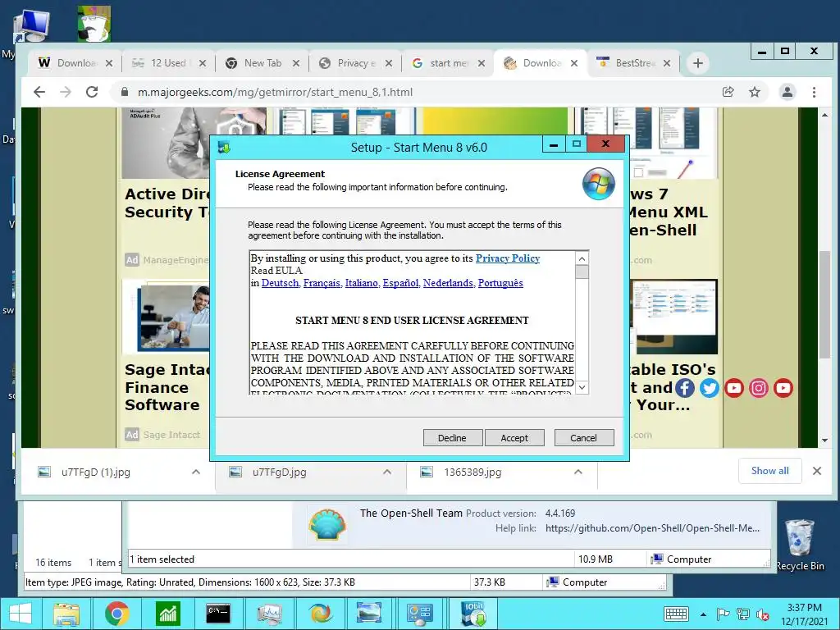This screenshot has width=840, height=630.
Task: Open the Open-Shell GitHub help link
Action: [652, 528]
